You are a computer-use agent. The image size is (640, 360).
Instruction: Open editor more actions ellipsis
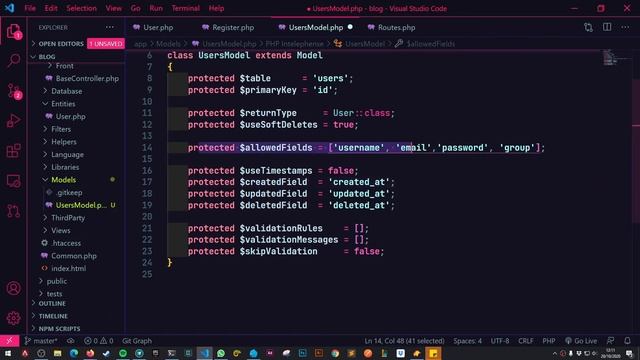click(x=625, y=27)
